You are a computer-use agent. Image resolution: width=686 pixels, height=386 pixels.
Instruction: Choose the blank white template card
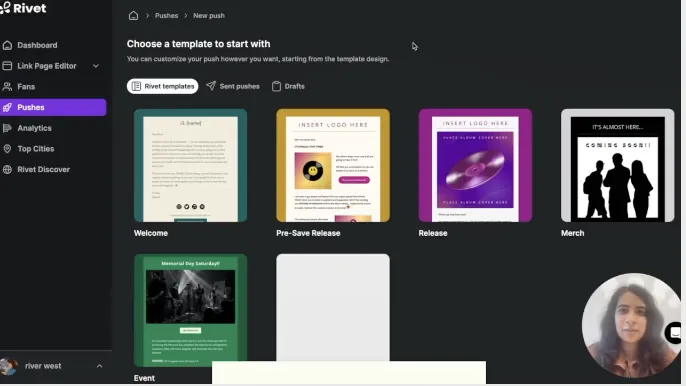(x=333, y=308)
